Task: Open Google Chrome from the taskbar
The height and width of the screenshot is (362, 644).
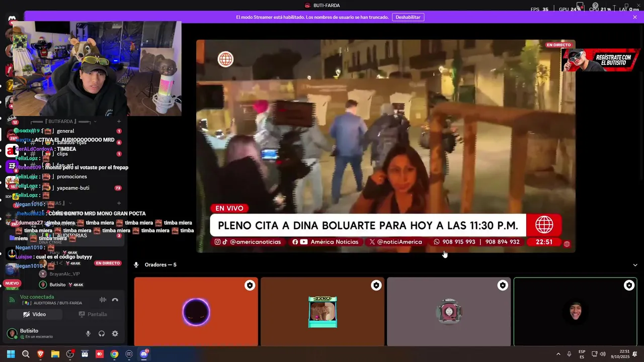Action: pos(114,354)
